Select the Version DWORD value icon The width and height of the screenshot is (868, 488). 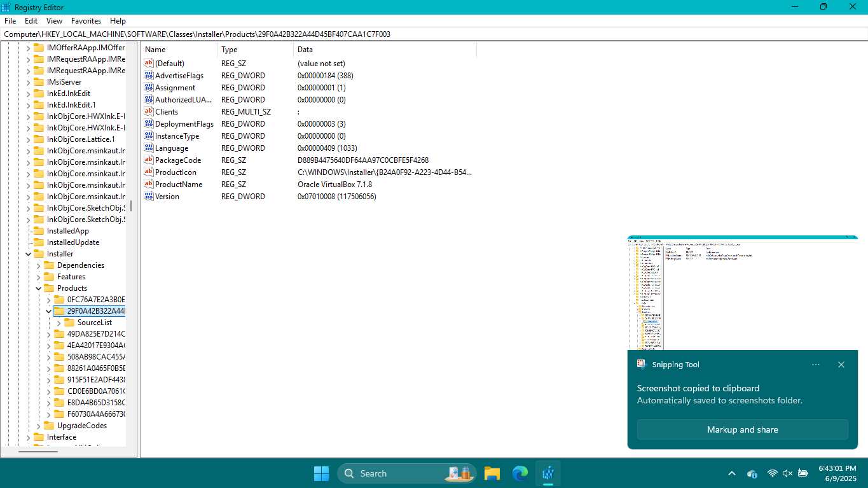tap(149, 197)
